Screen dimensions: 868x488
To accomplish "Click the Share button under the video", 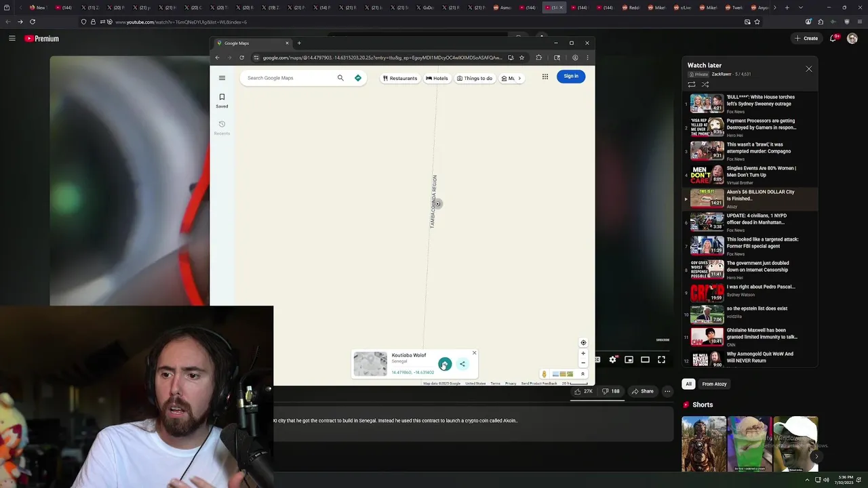I will [643, 391].
